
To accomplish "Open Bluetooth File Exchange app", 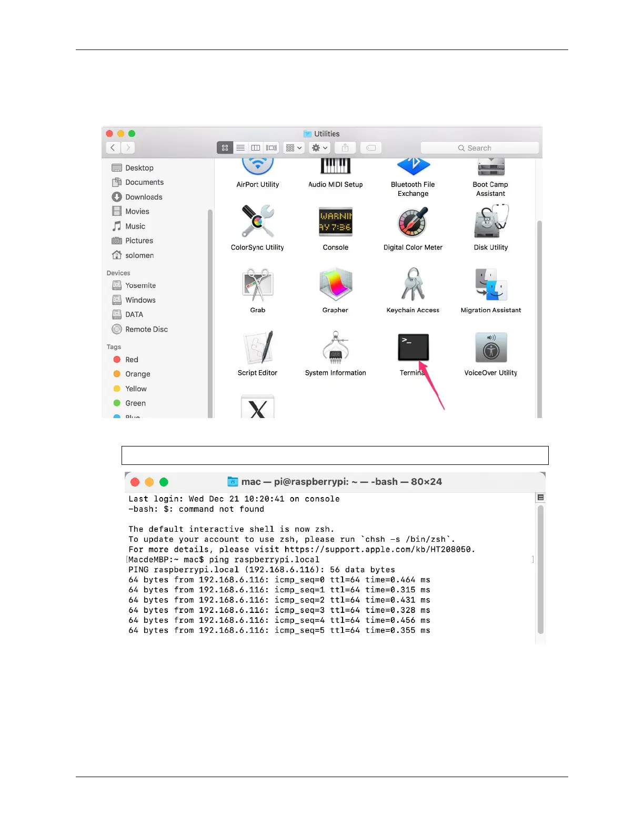I will click(x=413, y=167).
